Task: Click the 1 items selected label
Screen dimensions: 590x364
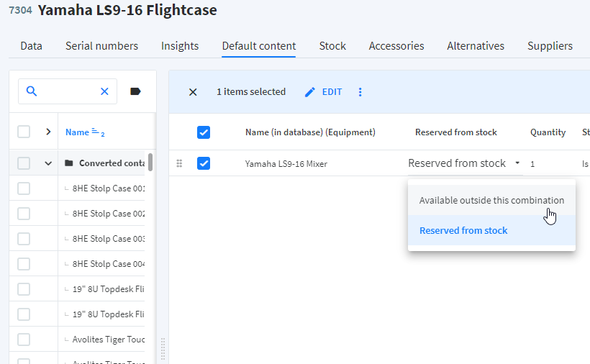Action: point(251,92)
